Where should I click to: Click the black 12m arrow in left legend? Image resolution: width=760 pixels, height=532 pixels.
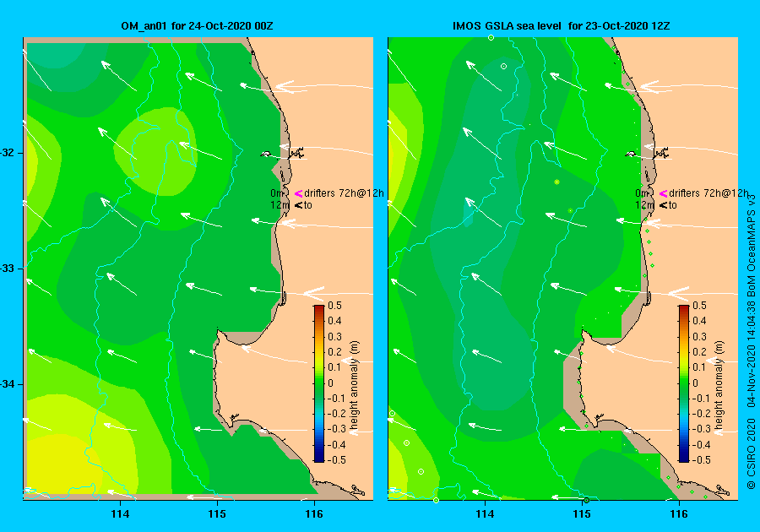click(x=298, y=205)
